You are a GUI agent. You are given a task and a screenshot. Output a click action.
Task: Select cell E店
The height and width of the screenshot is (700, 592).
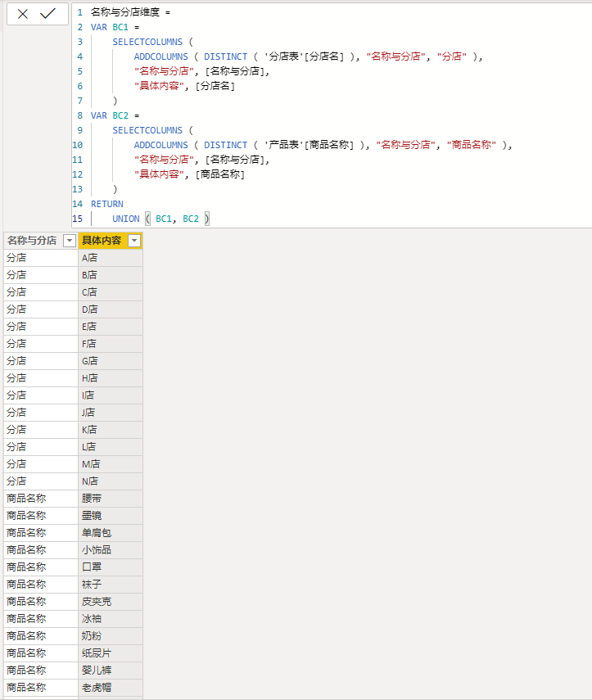111,327
